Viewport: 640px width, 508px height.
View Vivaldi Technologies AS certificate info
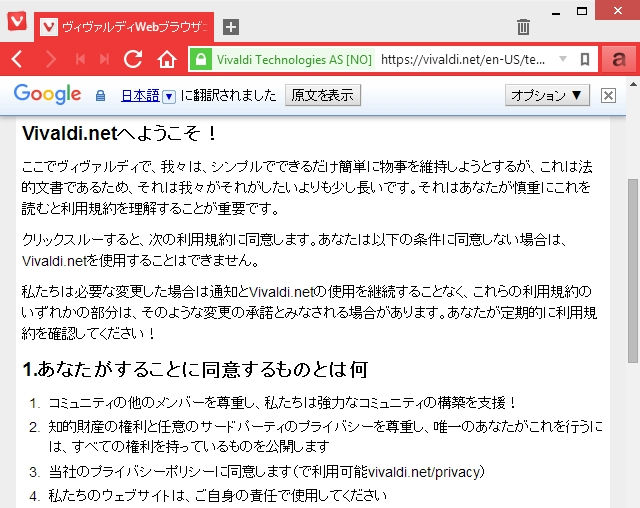click(x=294, y=60)
